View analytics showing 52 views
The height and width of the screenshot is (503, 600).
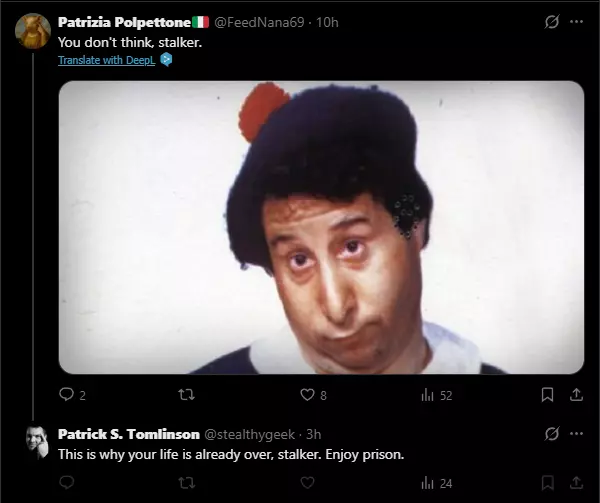pyautogui.click(x=436, y=395)
